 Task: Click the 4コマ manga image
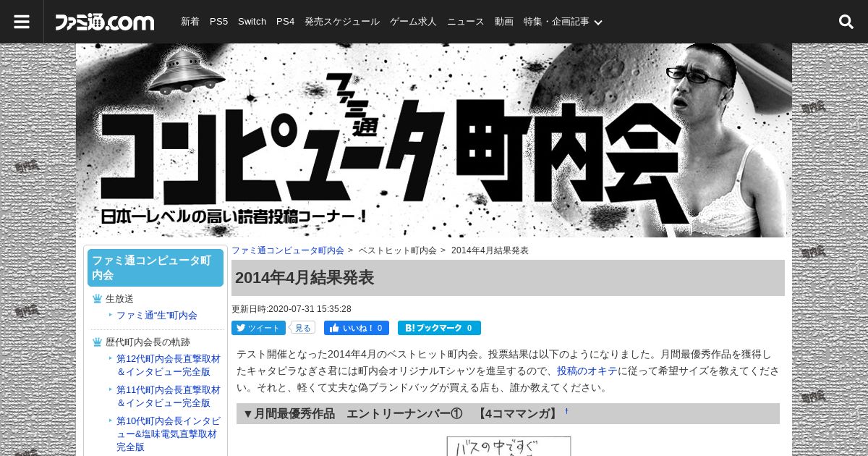pyautogui.click(x=509, y=446)
